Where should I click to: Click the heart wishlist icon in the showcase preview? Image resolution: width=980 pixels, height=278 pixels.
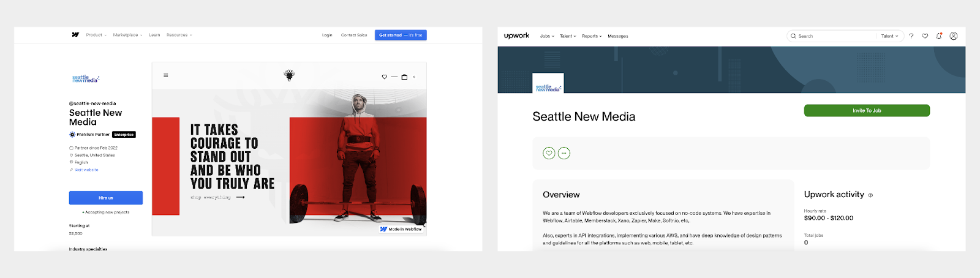click(385, 77)
